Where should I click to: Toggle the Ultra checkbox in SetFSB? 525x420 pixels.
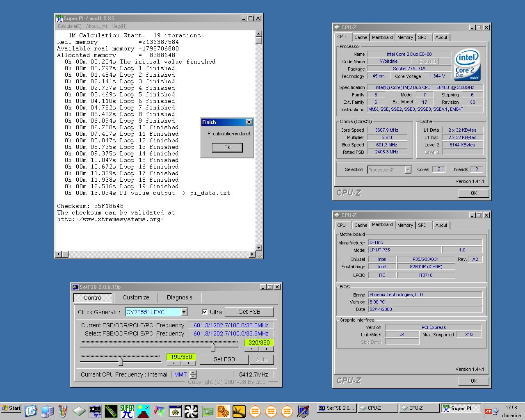[205, 312]
